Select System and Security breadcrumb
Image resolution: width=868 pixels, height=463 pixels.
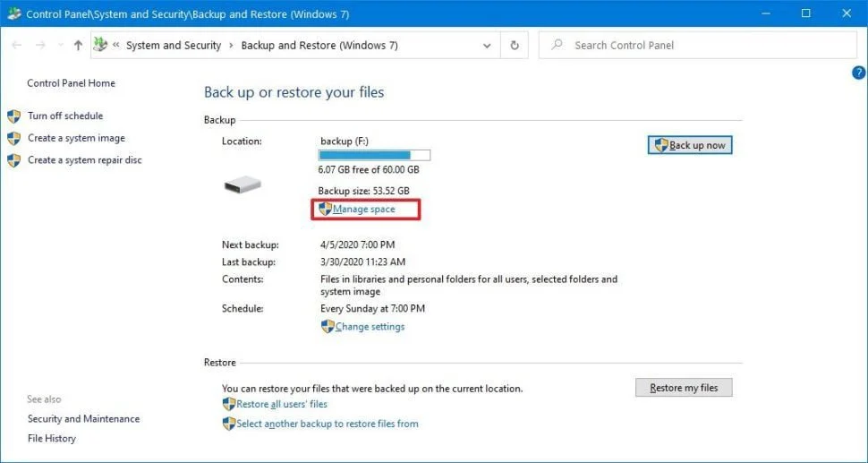173,45
